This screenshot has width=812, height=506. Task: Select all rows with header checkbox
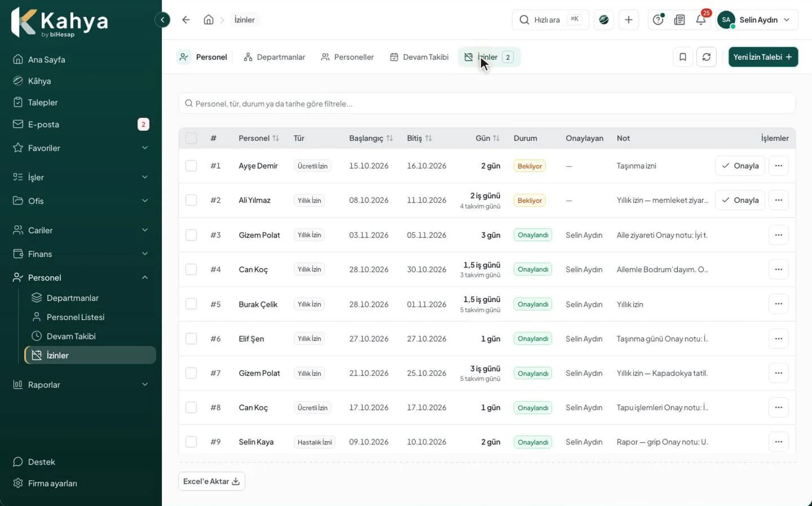coord(191,138)
